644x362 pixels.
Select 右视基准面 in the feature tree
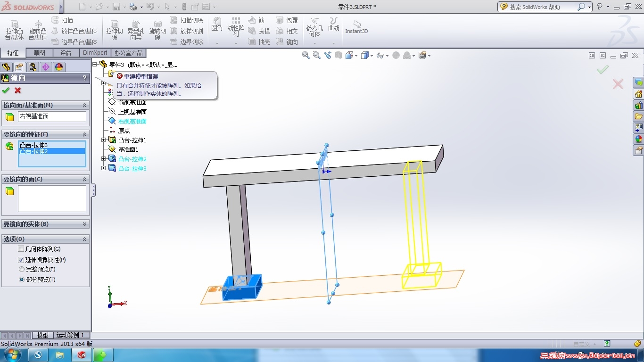click(132, 121)
